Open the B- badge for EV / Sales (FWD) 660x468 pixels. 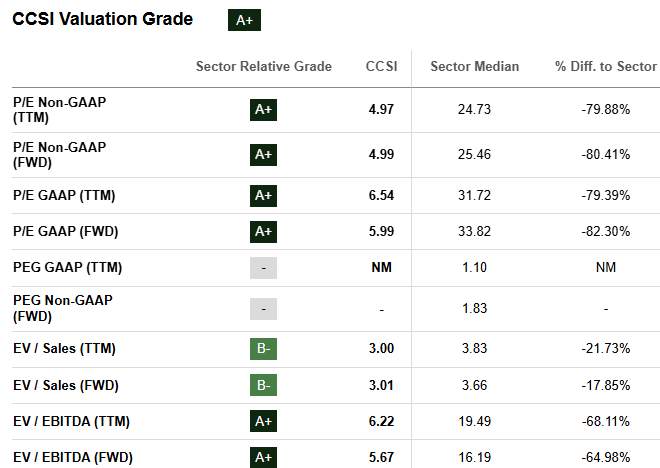tap(263, 385)
